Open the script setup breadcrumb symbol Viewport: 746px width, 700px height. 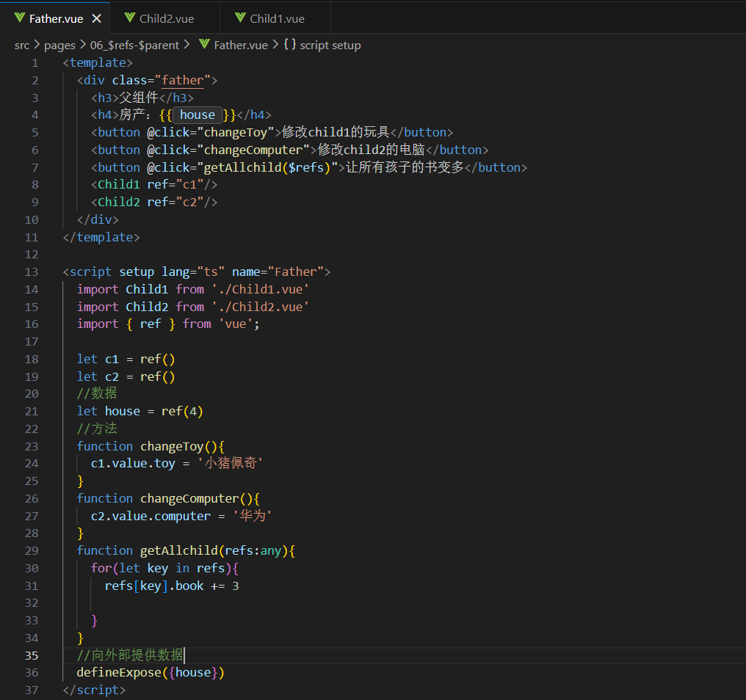tap(330, 45)
